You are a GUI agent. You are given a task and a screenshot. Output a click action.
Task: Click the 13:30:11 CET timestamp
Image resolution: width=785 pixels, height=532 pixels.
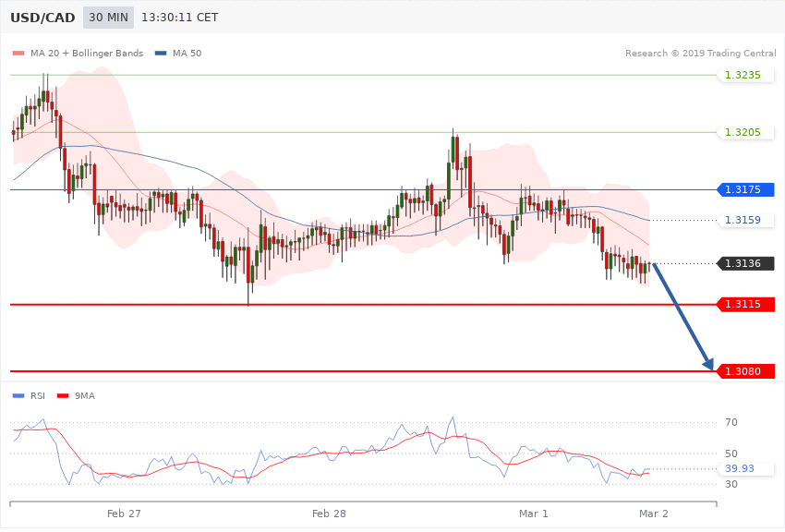(180, 18)
